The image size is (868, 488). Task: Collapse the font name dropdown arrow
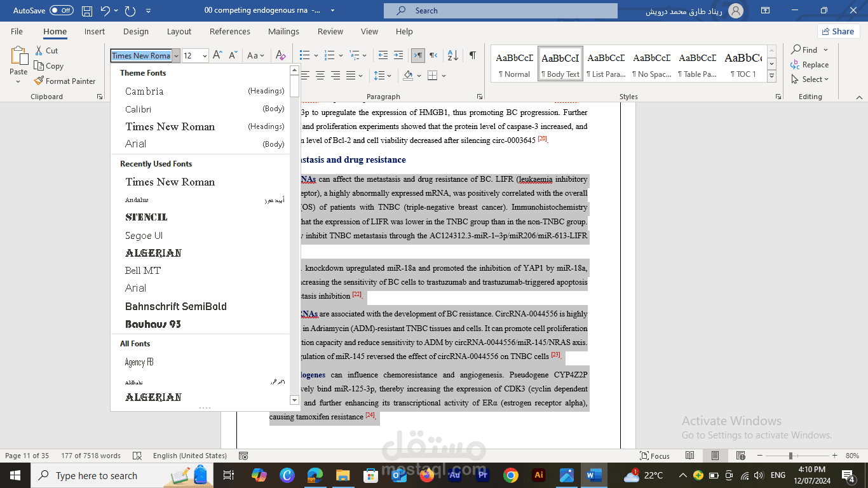[x=176, y=56]
